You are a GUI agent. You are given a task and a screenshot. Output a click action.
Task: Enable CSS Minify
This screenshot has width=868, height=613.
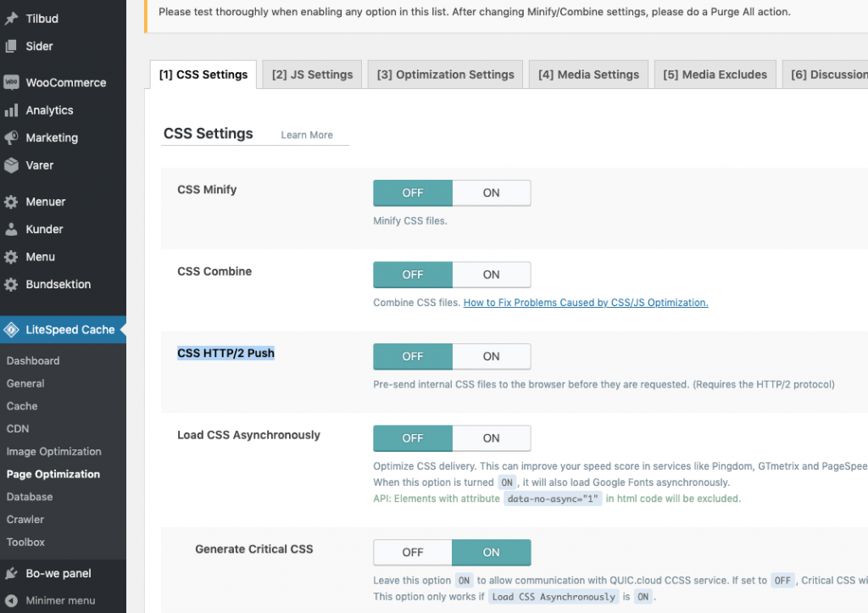[x=492, y=192]
